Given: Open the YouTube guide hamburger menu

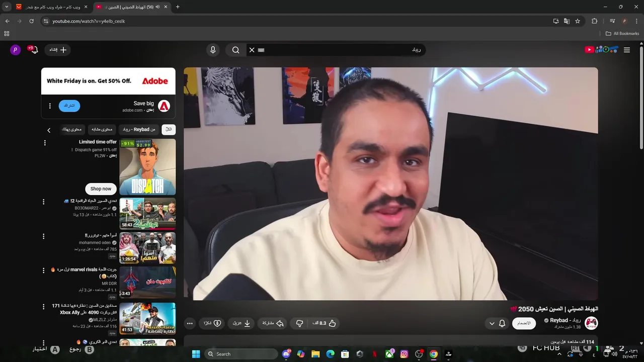Looking at the screenshot, I should pos(627,50).
